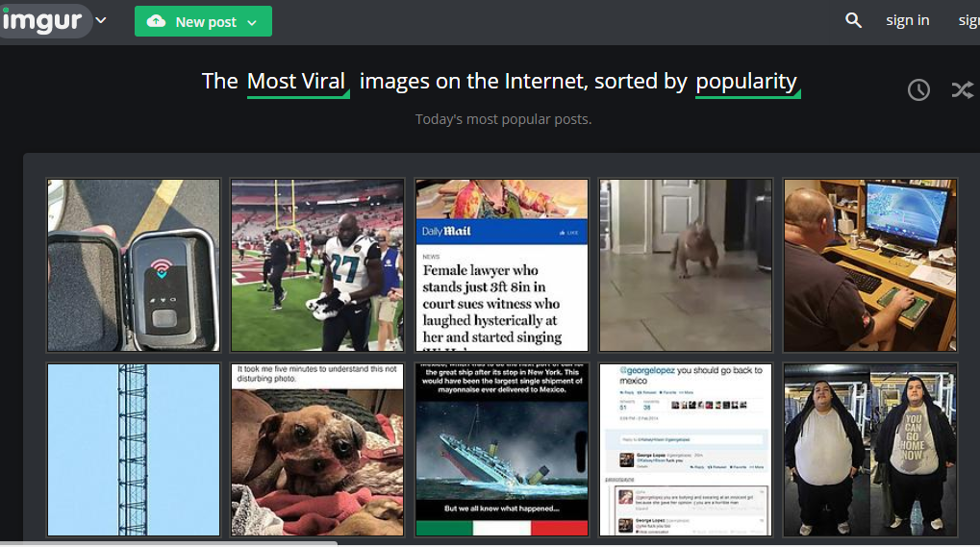Open the man at computer desk post
The image size is (980, 547).
[x=870, y=265]
